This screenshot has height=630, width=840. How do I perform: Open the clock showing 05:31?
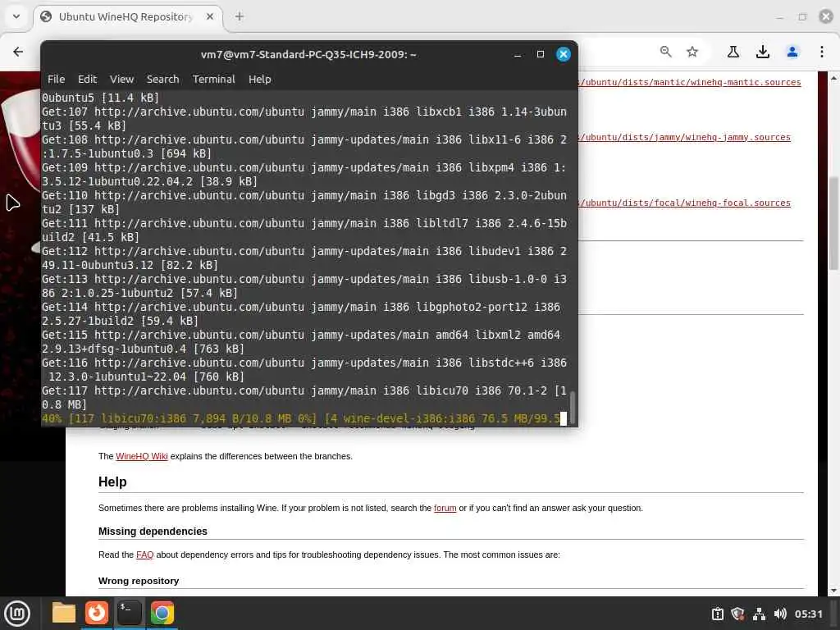(x=808, y=614)
